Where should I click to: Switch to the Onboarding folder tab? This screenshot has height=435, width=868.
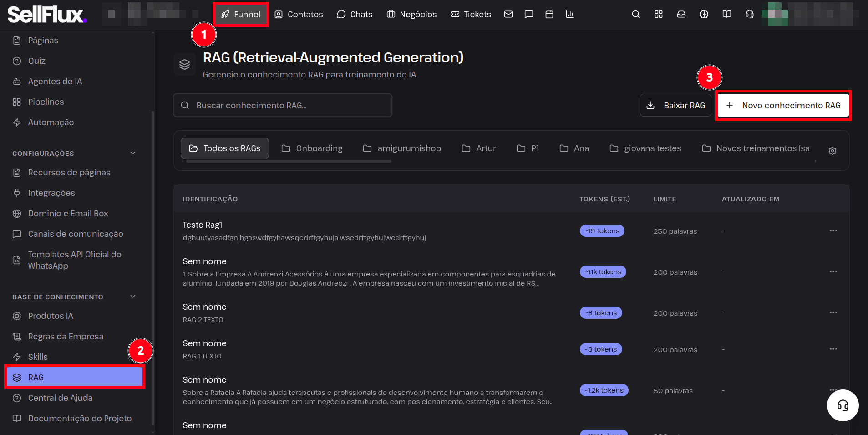(312, 148)
